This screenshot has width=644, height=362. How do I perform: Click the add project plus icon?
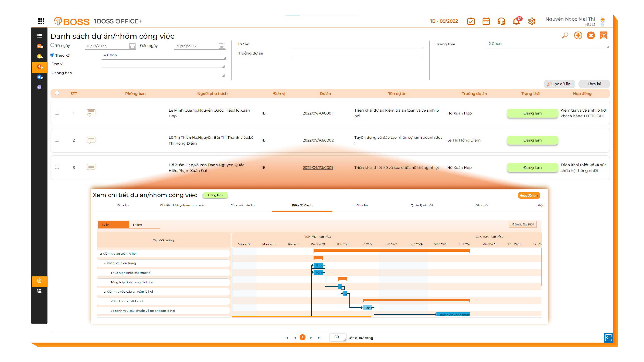pos(578,36)
